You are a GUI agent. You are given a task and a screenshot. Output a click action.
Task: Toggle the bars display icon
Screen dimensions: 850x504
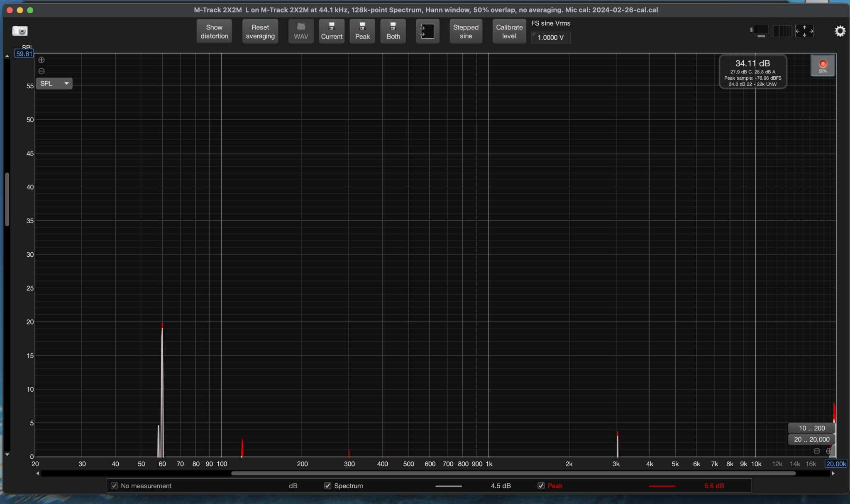point(782,31)
